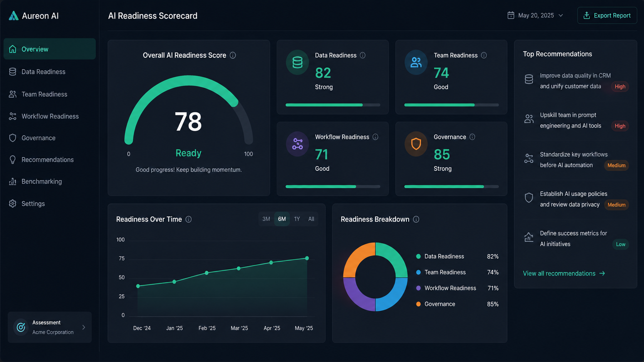Click the green database icon on Data Readiness card
This screenshot has height=362, width=644.
(x=297, y=62)
